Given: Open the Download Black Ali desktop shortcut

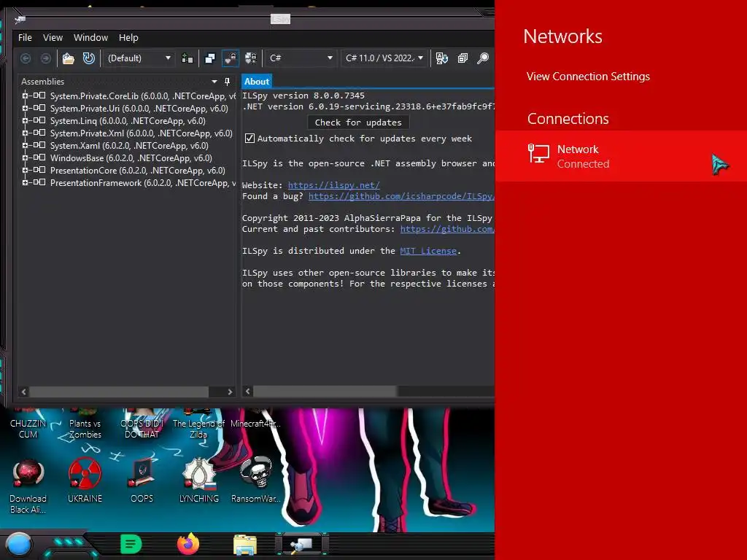Looking at the screenshot, I should 28,486.
